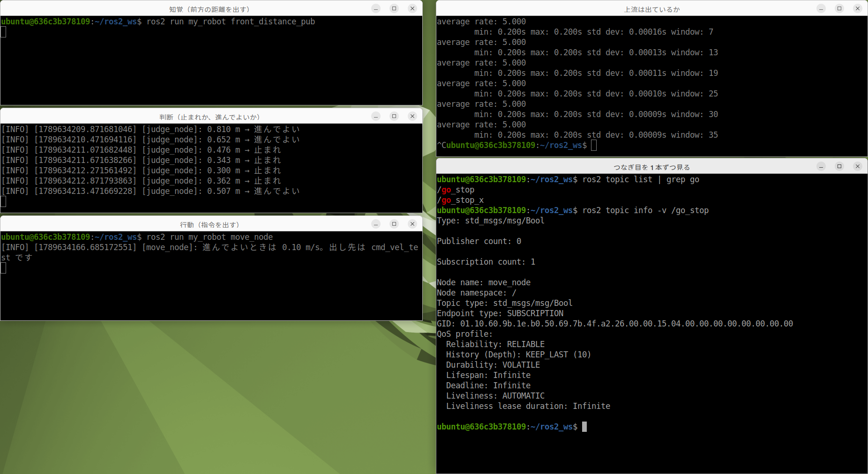Image resolution: width=868 pixels, height=474 pixels.
Task: Click the move_node terminal output area
Action: pyautogui.click(x=211, y=276)
